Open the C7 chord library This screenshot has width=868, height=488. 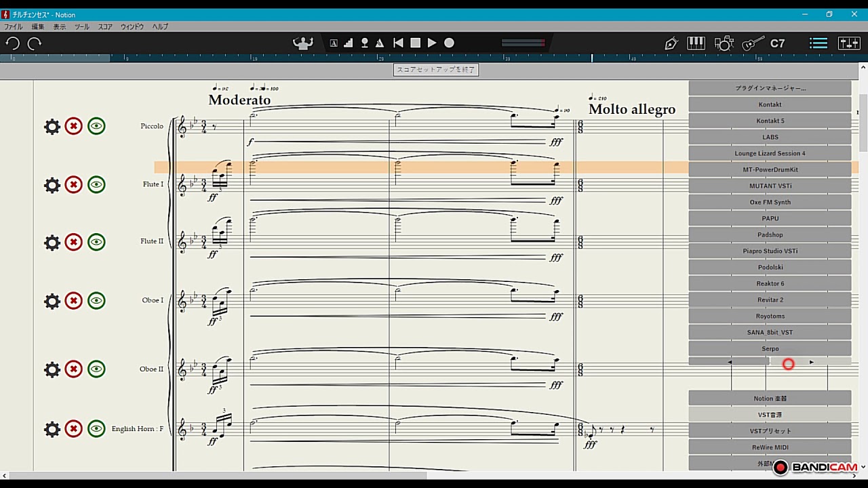[778, 43]
